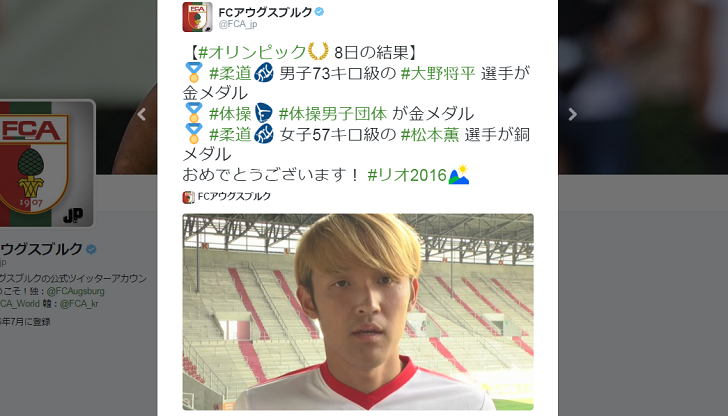The width and height of the screenshot is (728, 416).
Task: Click the Rio 2016 landscape emoji
Action: coord(459,175)
